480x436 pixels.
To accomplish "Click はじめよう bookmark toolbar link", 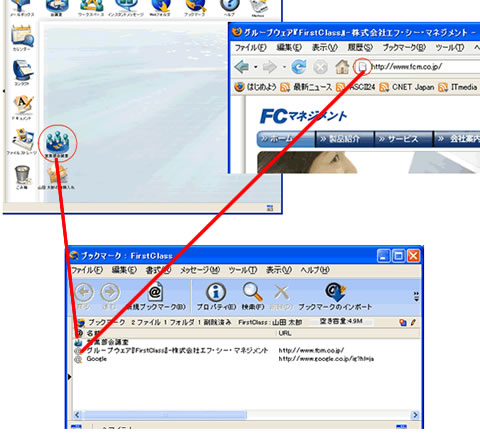I will 256,87.
